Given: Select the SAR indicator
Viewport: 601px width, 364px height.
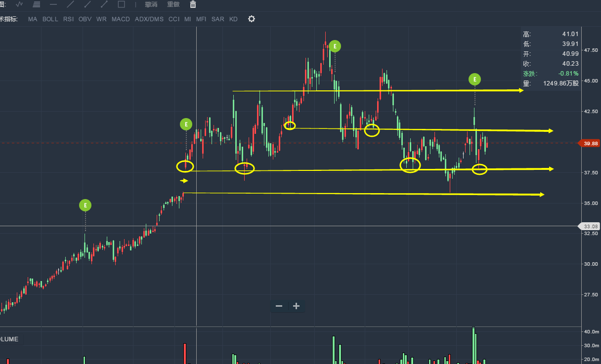Looking at the screenshot, I should coord(217,19).
